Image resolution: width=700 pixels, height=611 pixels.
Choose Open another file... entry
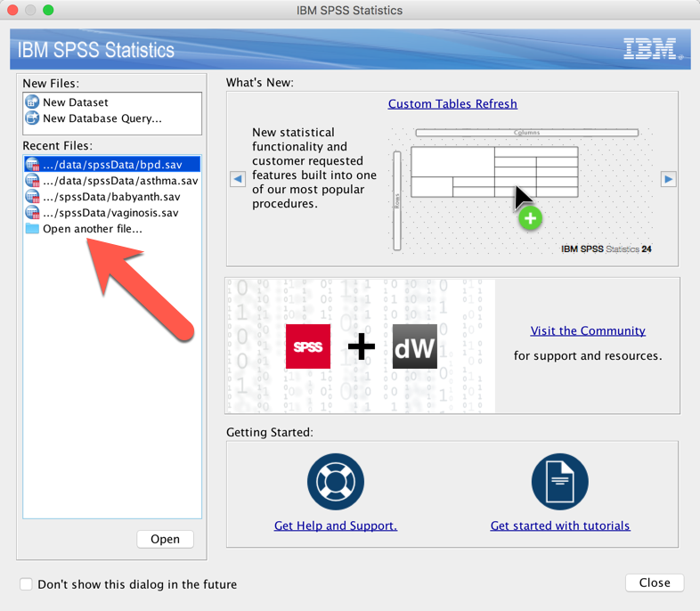click(112, 229)
